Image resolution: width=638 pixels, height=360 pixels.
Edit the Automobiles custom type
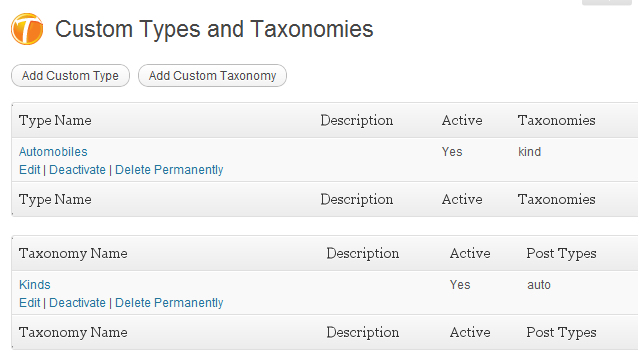30,170
